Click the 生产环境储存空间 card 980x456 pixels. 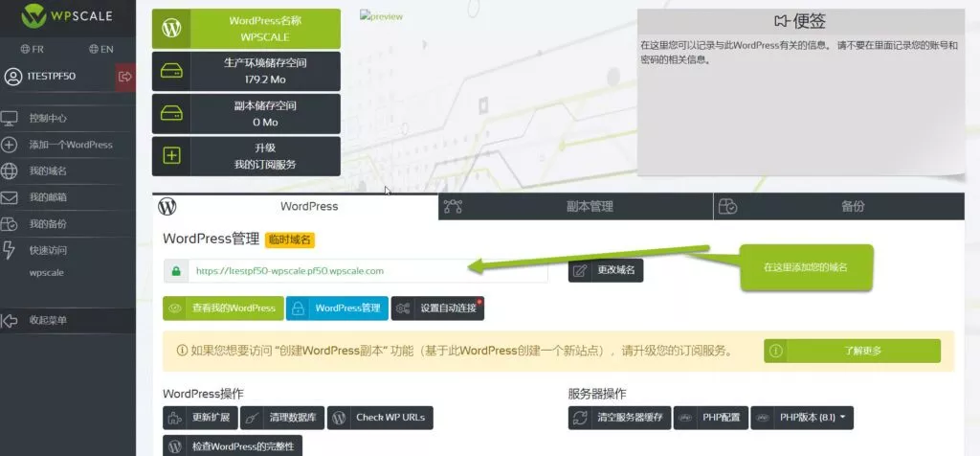tap(246, 71)
